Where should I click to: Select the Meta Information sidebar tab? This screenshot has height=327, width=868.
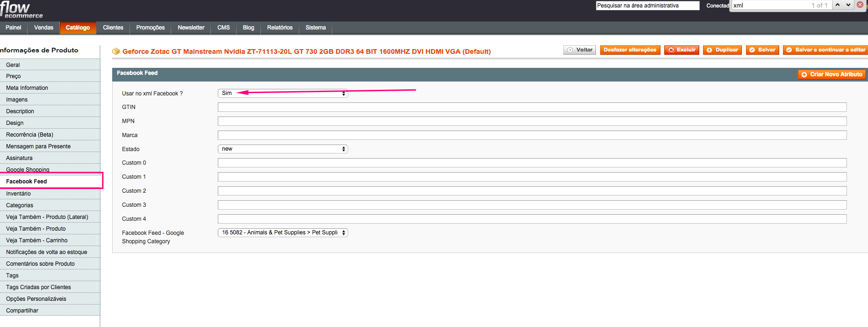(x=50, y=88)
